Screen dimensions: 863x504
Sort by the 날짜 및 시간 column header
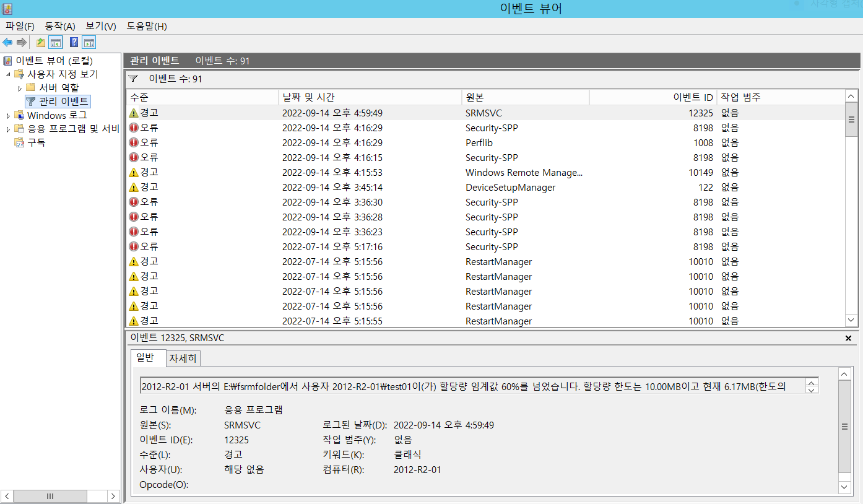370,97
